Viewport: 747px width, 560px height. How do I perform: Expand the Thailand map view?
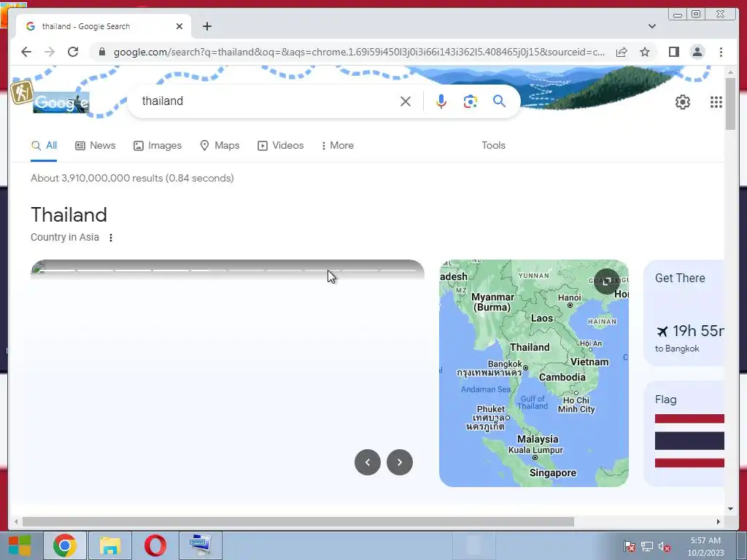(x=606, y=281)
